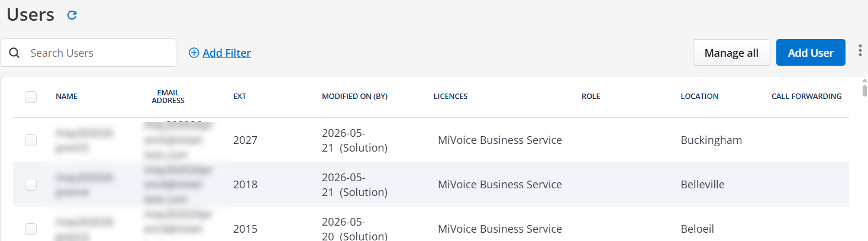Tick the select-all header checkbox
The width and height of the screenshot is (868, 241).
click(31, 97)
